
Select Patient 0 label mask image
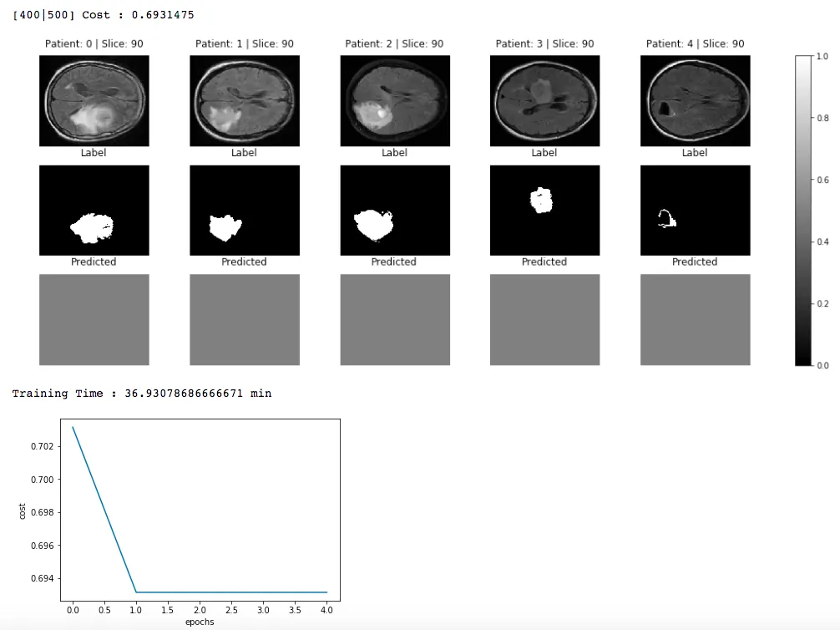pyautogui.click(x=94, y=211)
